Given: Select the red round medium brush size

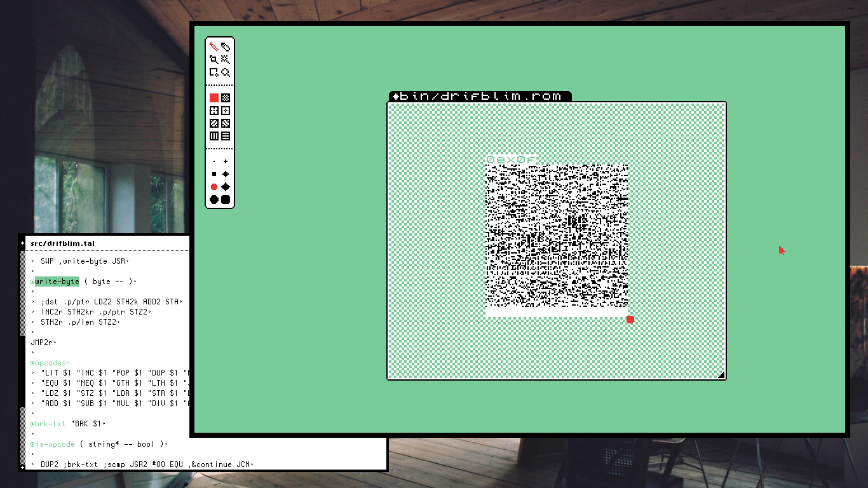Looking at the screenshot, I should tap(214, 187).
